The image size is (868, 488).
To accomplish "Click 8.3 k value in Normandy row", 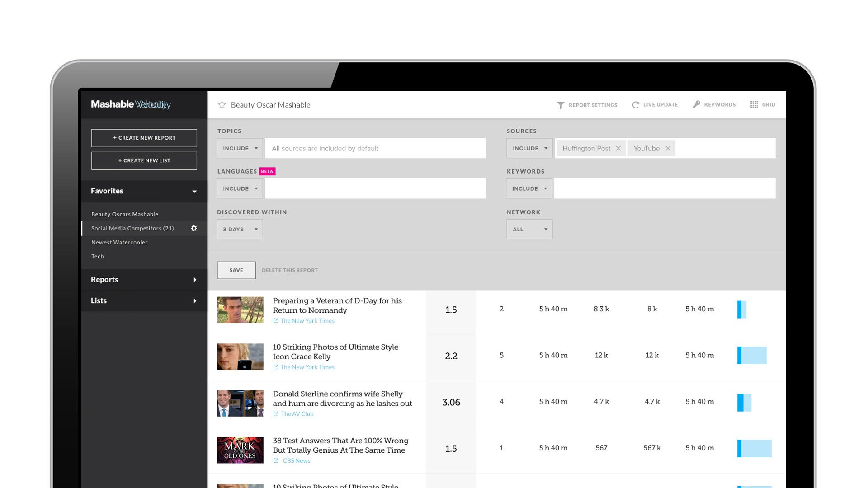I will point(601,309).
